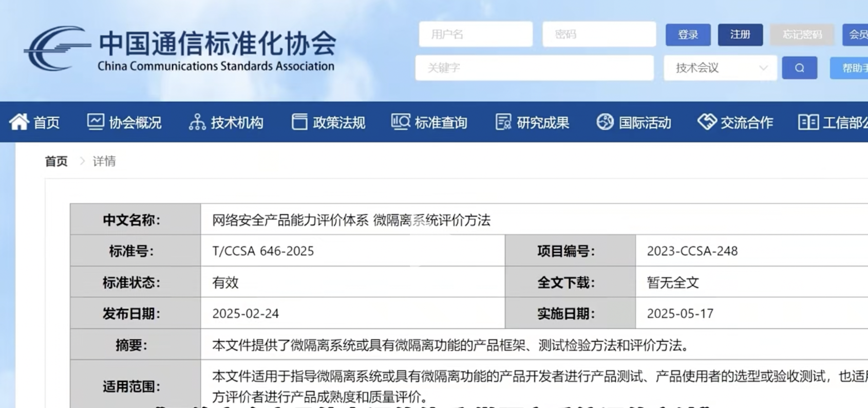Viewport: 868px width, 408px height.
Task: Click the 交流合作 handshake icon
Action: [x=707, y=122]
